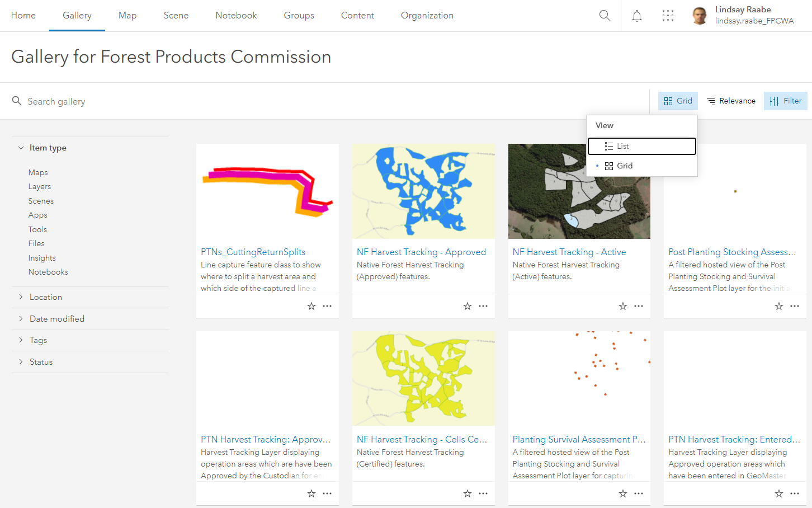Open the Relevance sort dropdown

(731, 101)
